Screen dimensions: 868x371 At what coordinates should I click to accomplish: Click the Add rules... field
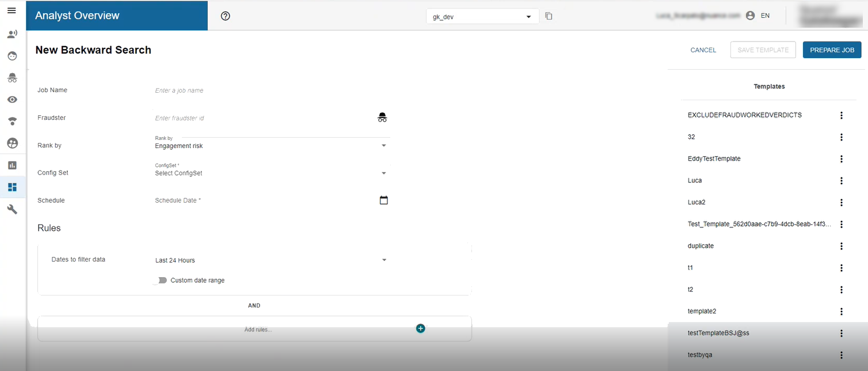[254, 329]
